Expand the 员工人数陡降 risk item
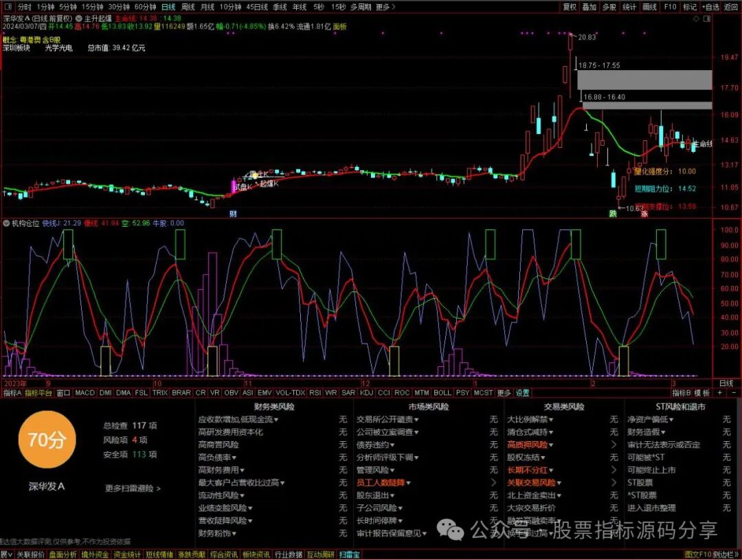The width and height of the screenshot is (742, 560). [384, 482]
